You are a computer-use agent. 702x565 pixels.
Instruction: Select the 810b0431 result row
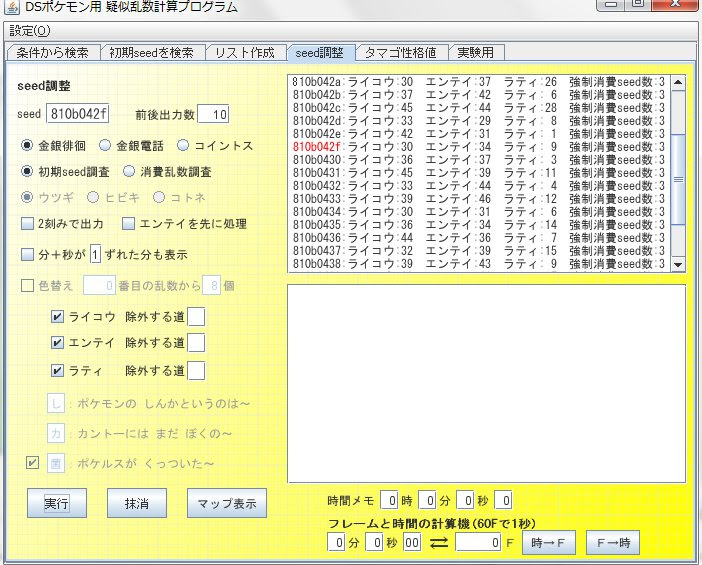(479, 173)
